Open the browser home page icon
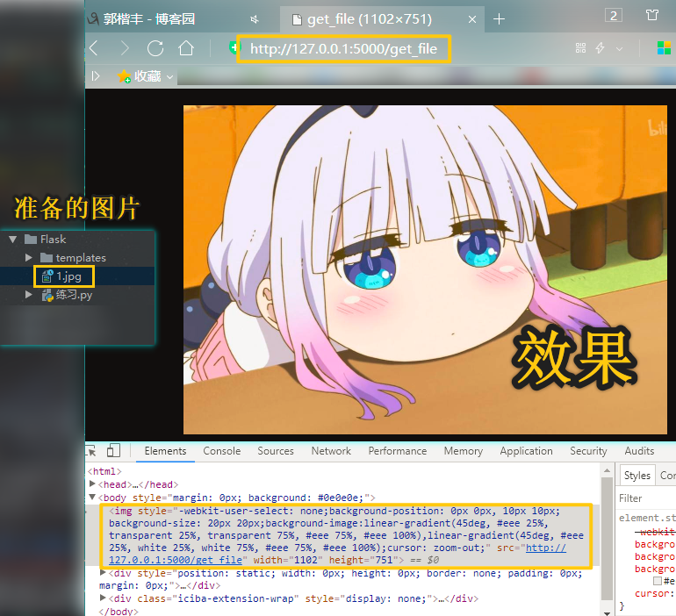Image resolution: width=676 pixels, height=616 pixels. tap(186, 48)
